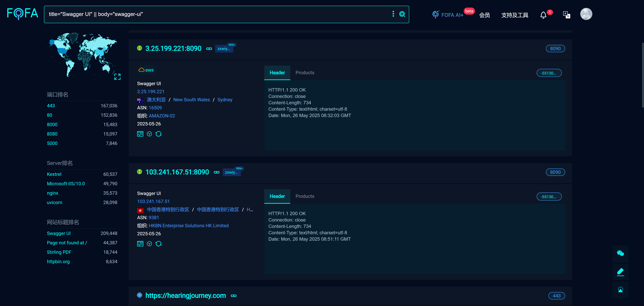Switch language with translate icon
Image resolution: width=644 pixels, height=306 pixels.
pyautogui.click(x=566, y=14)
